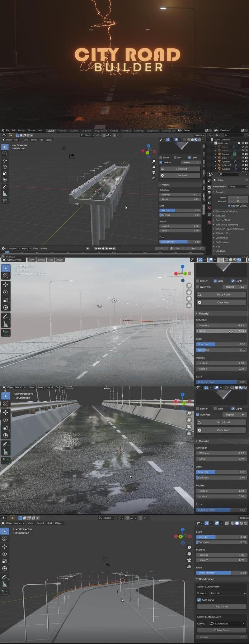This screenshot has width=249, height=644.
Task: Uncheck the ticked Walk checkbox
Action: click(215, 281)
